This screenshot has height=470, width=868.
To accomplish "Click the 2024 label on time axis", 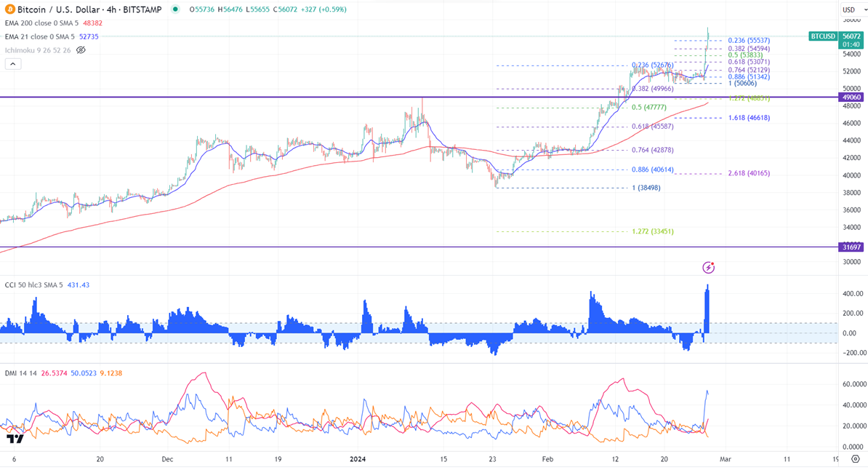I will (x=358, y=459).
